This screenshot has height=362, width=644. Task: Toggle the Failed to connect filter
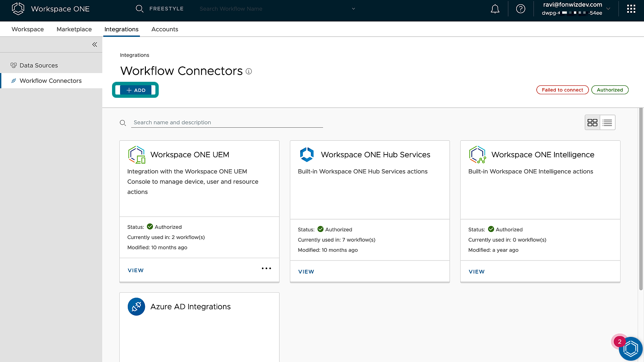coord(562,90)
